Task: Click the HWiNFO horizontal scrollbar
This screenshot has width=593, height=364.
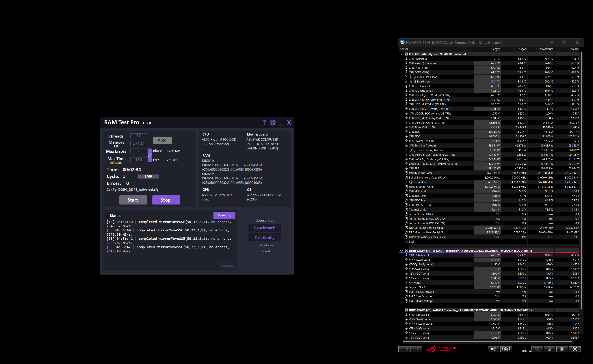Action: (x=487, y=341)
